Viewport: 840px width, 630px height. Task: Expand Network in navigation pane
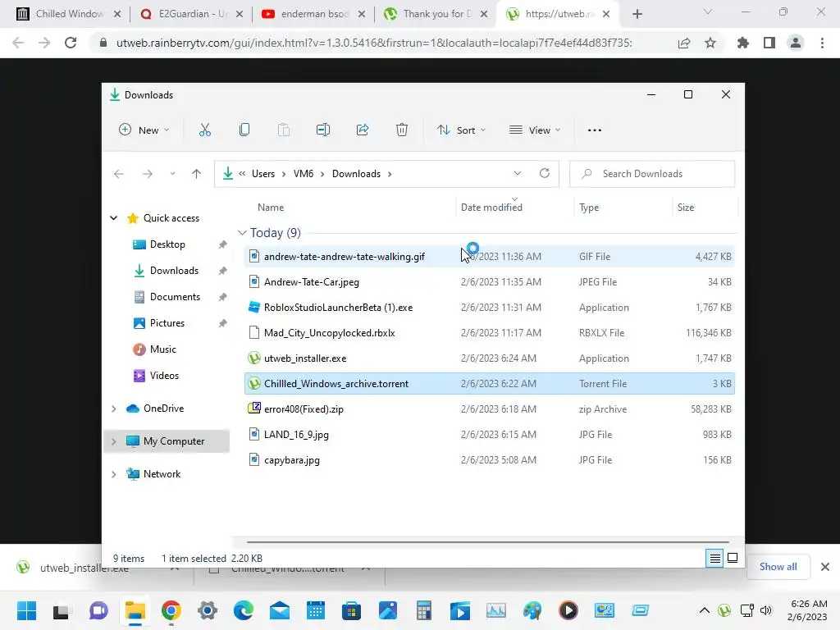(113, 474)
